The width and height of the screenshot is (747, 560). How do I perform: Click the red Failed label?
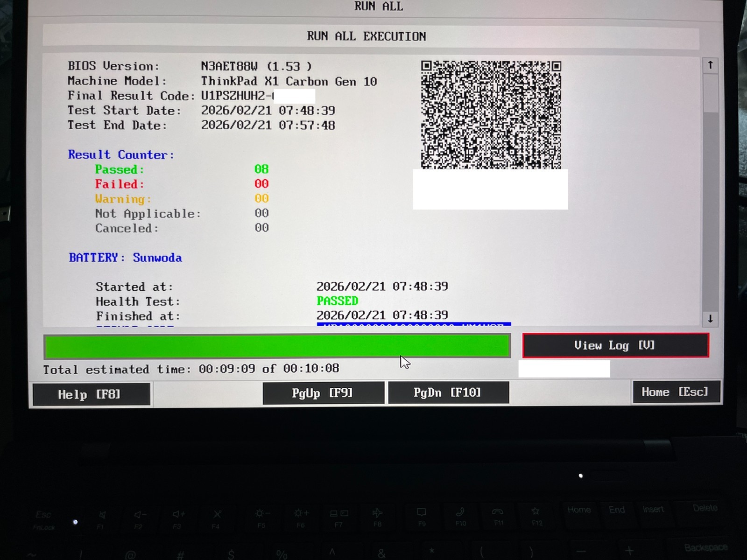(x=120, y=184)
